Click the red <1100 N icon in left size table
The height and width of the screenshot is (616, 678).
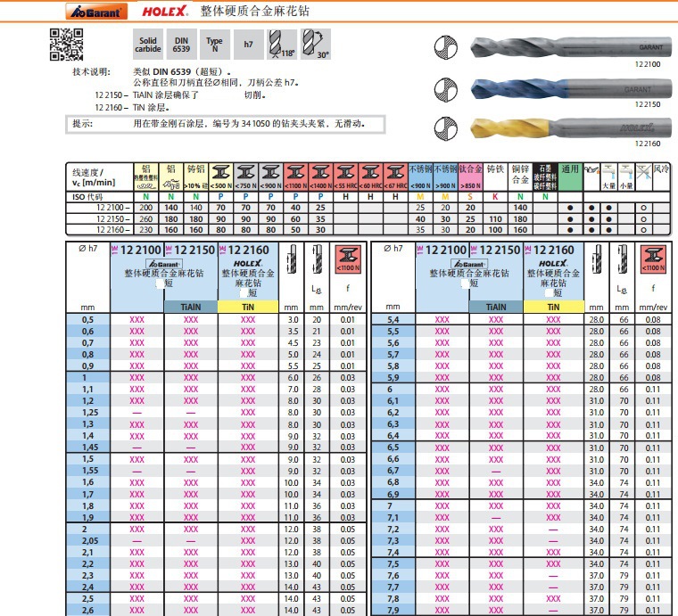pyautogui.click(x=348, y=259)
